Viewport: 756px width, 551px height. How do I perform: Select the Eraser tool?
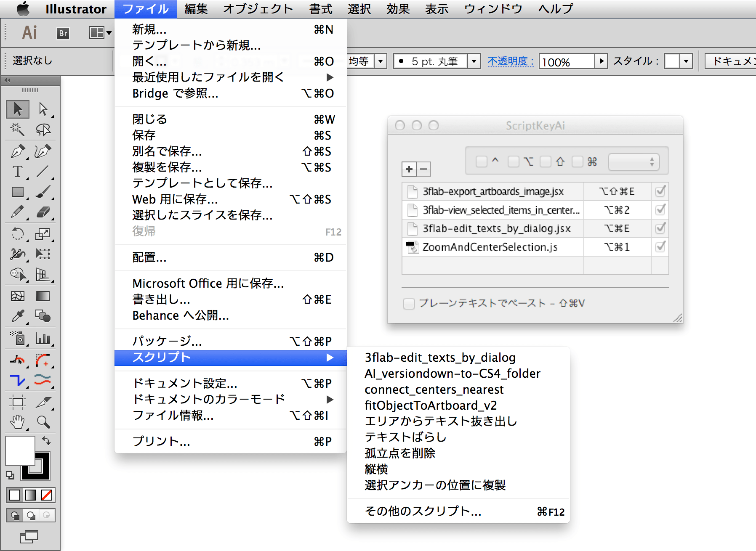(43, 212)
